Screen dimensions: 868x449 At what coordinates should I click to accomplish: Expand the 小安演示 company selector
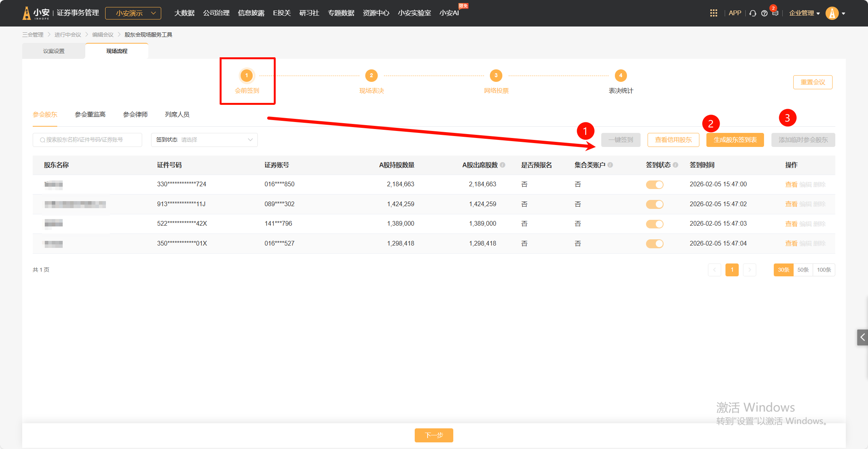pos(133,13)
